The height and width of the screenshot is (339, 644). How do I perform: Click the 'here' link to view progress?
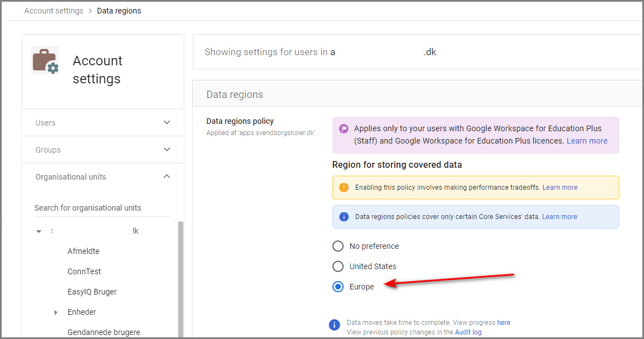pos(503,323)
